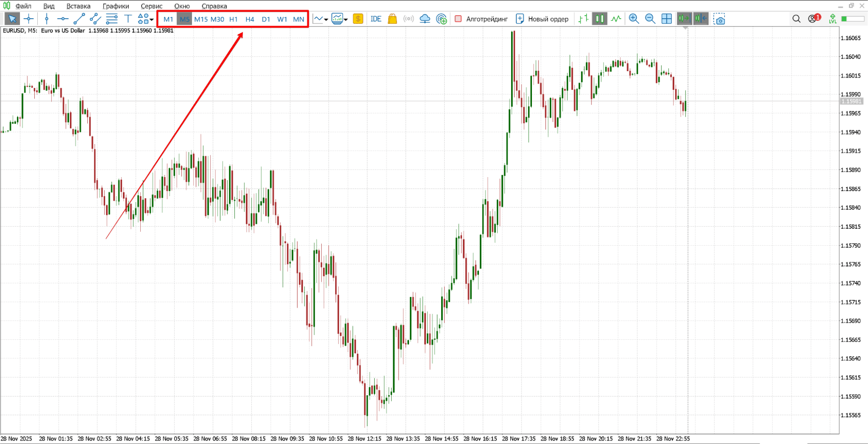
Task: Click the MetaTrader candlestick app icon
Action: pos(7,6)
